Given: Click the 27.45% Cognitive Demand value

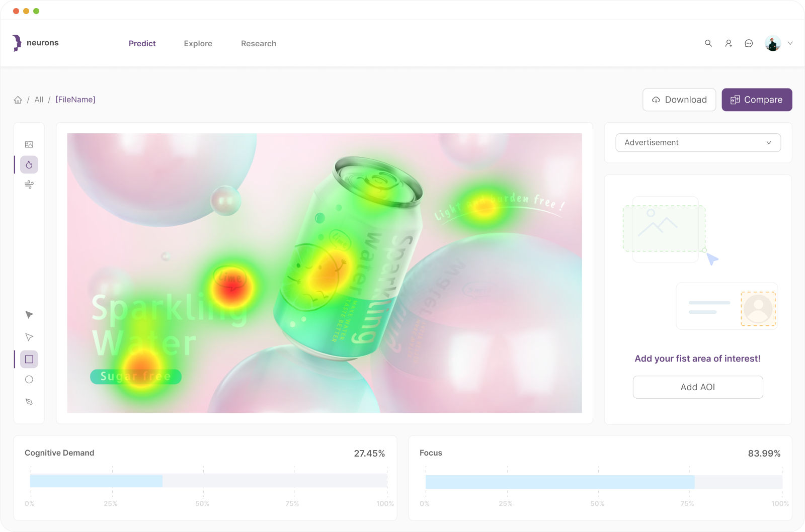Looking at the screenshot, I should click(x=369, y=454).
